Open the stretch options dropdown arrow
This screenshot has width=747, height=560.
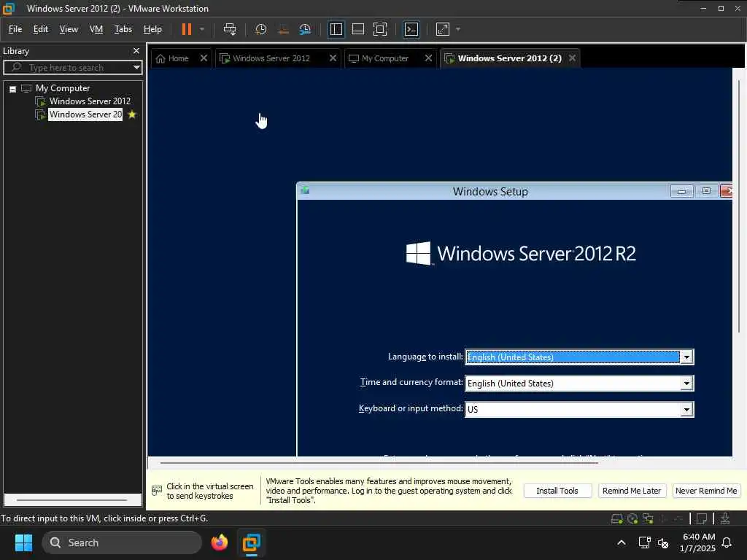(x=458, y=29)
